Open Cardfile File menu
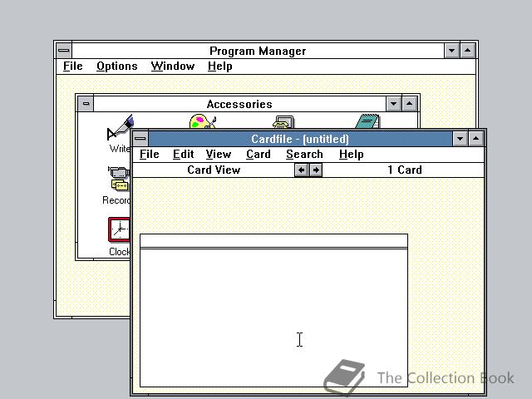 (150, 154)
